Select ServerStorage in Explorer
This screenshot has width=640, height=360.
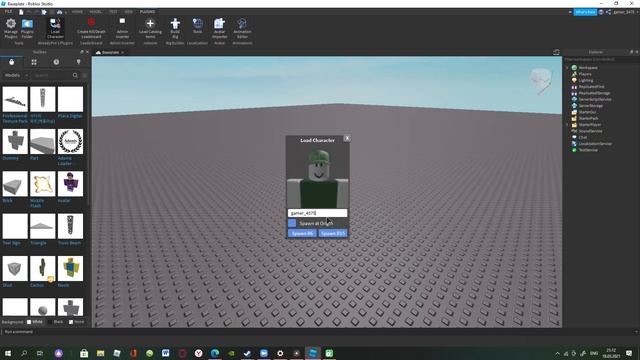(590, 106)
